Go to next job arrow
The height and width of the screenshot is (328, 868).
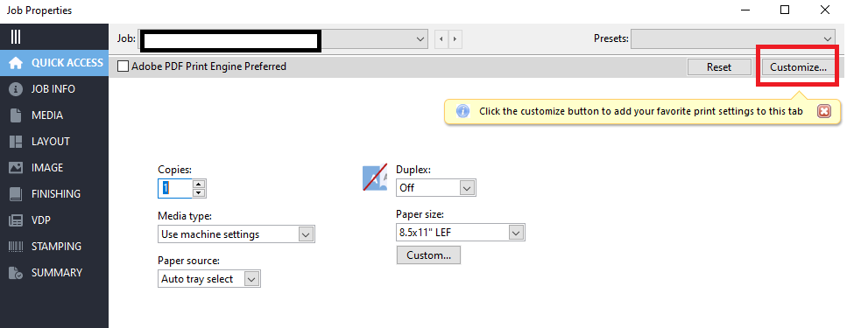click(455, 39)
